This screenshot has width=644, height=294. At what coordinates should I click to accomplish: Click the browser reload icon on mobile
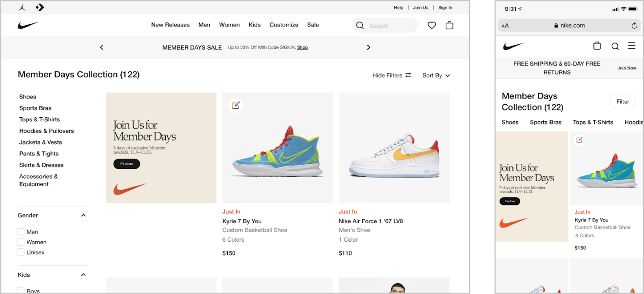coord(634,26)
